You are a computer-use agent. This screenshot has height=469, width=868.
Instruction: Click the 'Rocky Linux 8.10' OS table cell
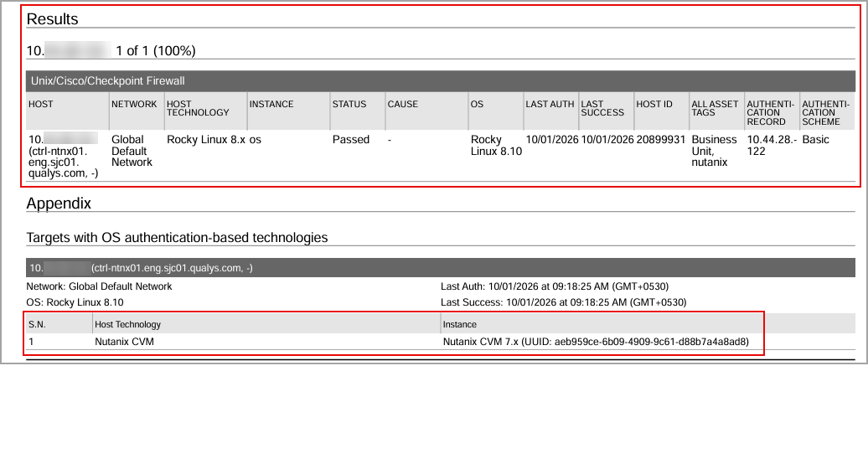click(x=496, y=146)
